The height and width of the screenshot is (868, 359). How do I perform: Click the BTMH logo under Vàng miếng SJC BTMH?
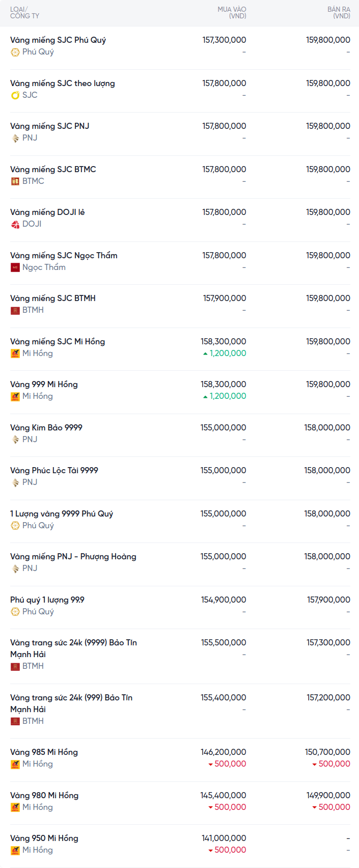[15, 310]
